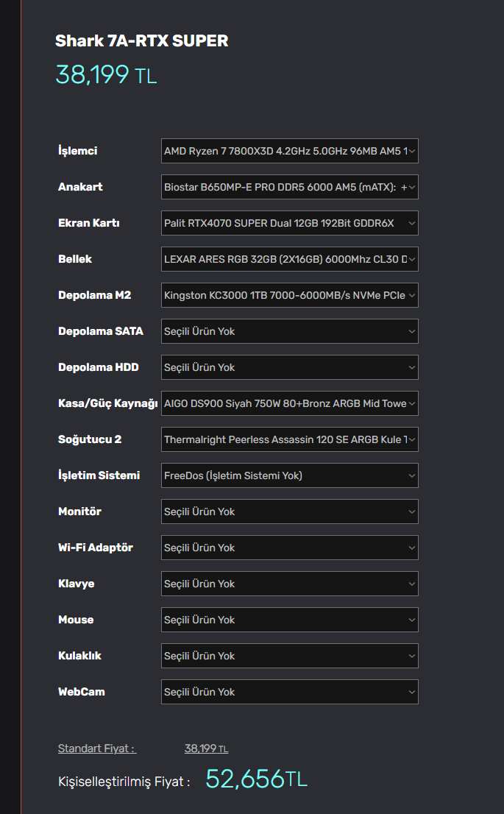Open the Depolama M2 storage dropdown
Image resolution: width=504 pixels, height=814 pixels.
pyautogui.click(x=289, y=296)
